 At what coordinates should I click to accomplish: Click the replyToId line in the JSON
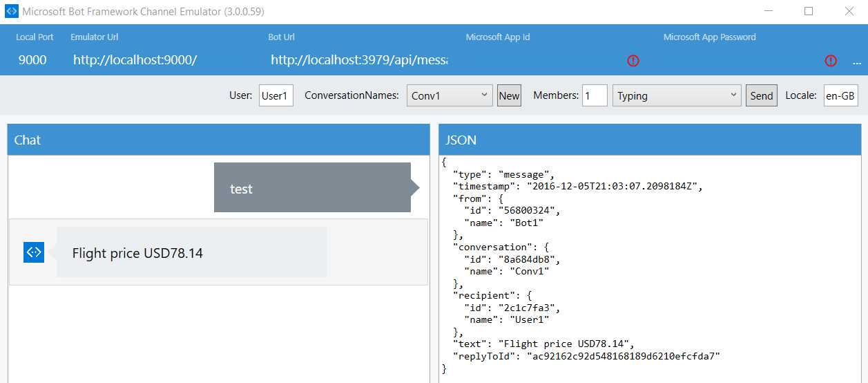pos(586,356)
